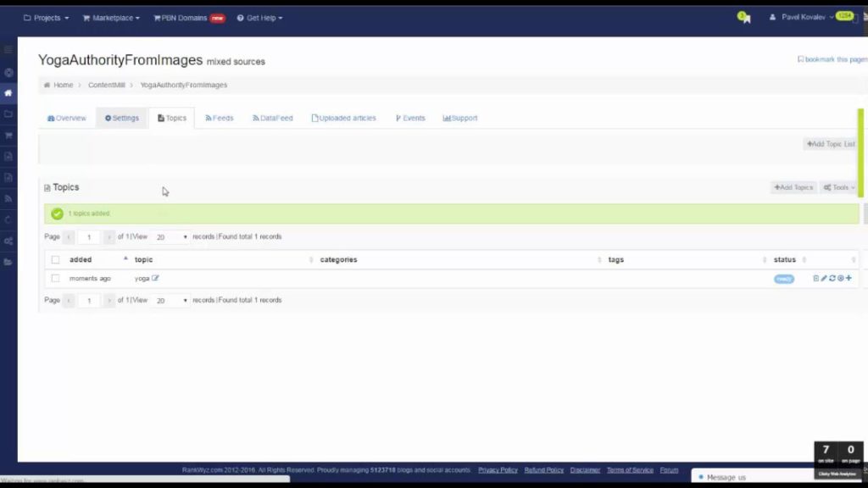Switch to the Uploaded articles tab
Screen dimensions: 868x488
(343, 118)
